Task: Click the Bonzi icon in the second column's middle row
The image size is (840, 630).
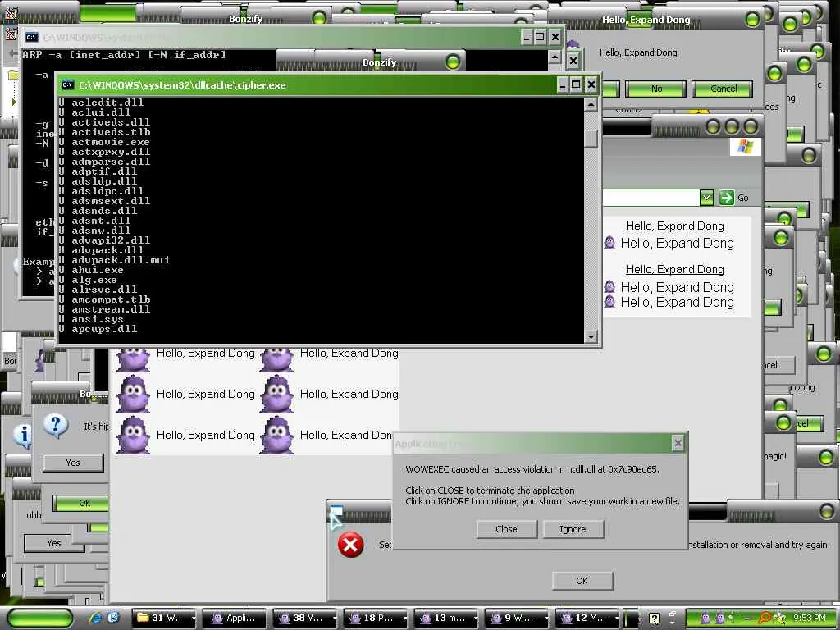Action: tap(276, 395)
